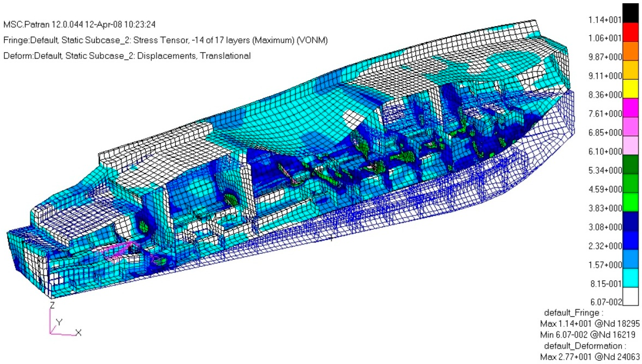Click the Z axis label on triad
The image size is (642, 364).
point(52,305)
